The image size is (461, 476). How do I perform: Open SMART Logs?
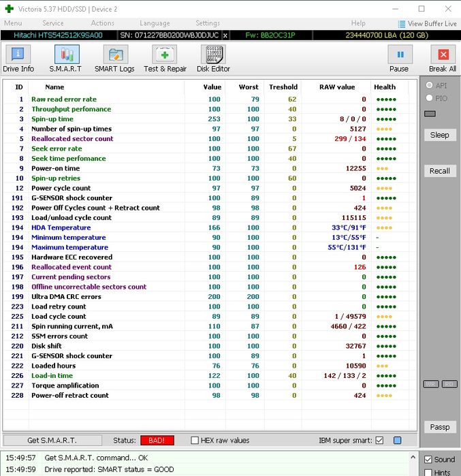114,59
